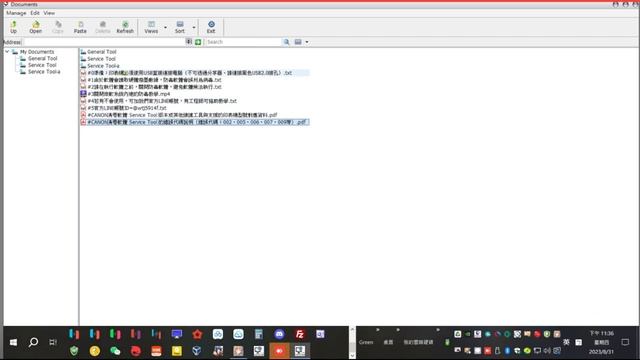640x360 pixels.
Task: Select the Service Tool-a folder in file list
Action: pyautogui.click(x=103, y=66)
